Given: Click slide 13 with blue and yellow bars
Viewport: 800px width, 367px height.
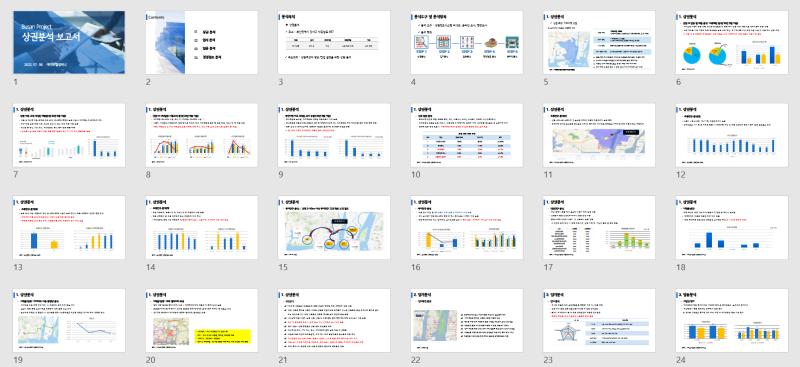Looking at the screenshot, I should click(69, 227).
